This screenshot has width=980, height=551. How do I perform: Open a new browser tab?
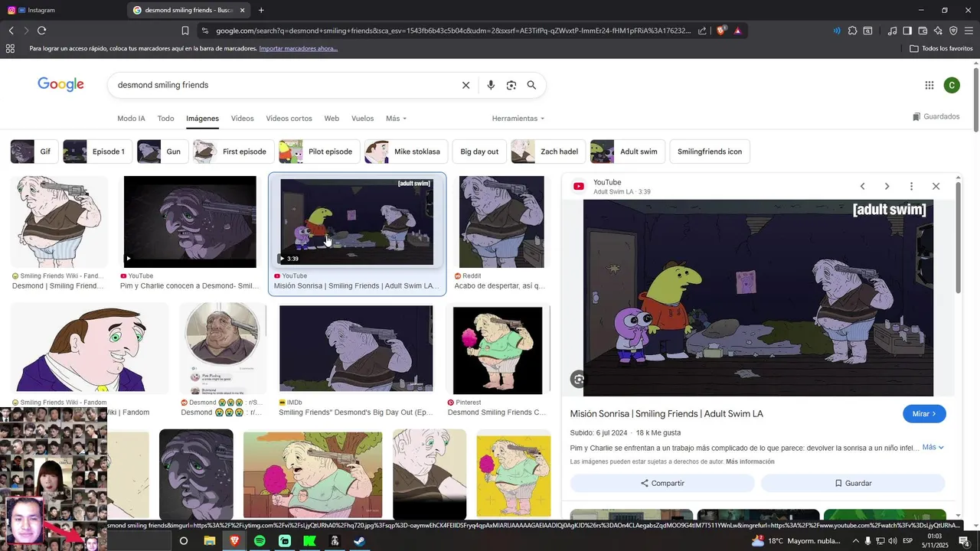tap(261, 10)
